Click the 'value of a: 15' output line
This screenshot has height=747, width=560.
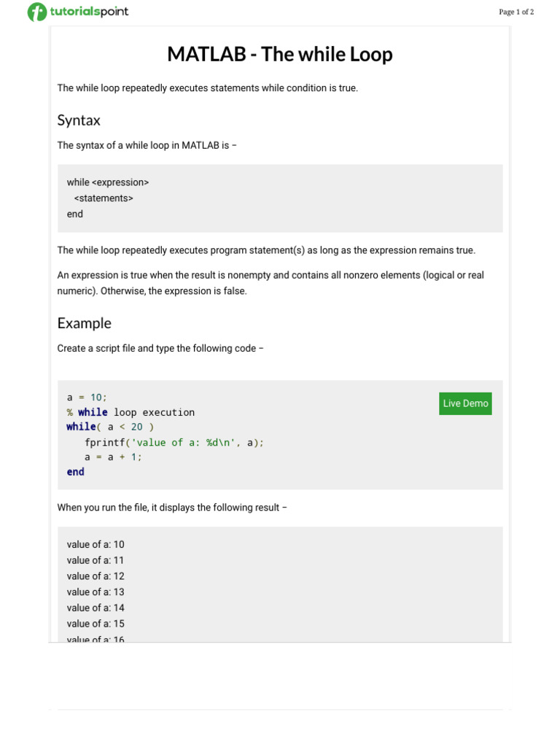(x=96, y=624)
